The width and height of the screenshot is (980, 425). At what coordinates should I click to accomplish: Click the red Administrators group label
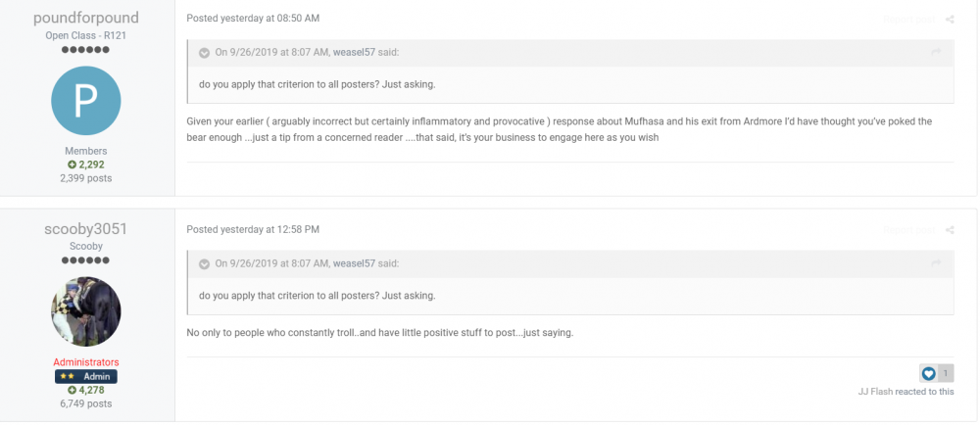point(85,362)
